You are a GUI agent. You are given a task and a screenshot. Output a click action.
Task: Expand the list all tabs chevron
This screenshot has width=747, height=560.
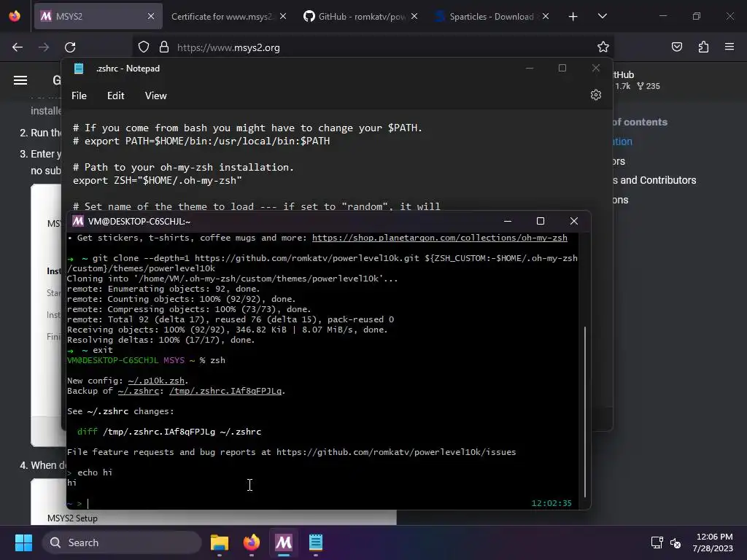[602, 16]
